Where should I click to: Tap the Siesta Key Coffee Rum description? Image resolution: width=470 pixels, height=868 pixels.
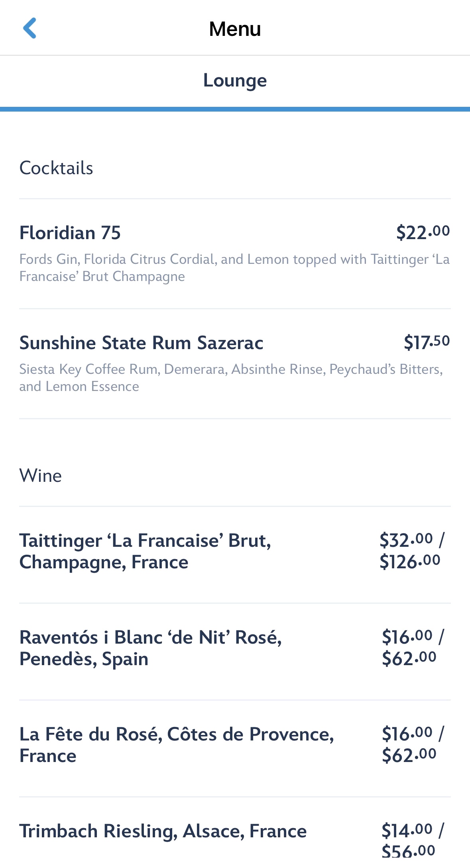231,377
